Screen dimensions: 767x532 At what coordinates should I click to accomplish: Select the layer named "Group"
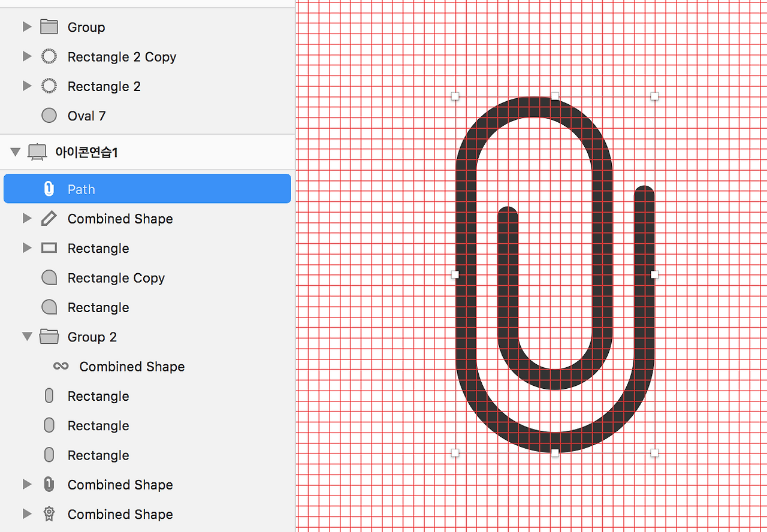tap(86, 28)
